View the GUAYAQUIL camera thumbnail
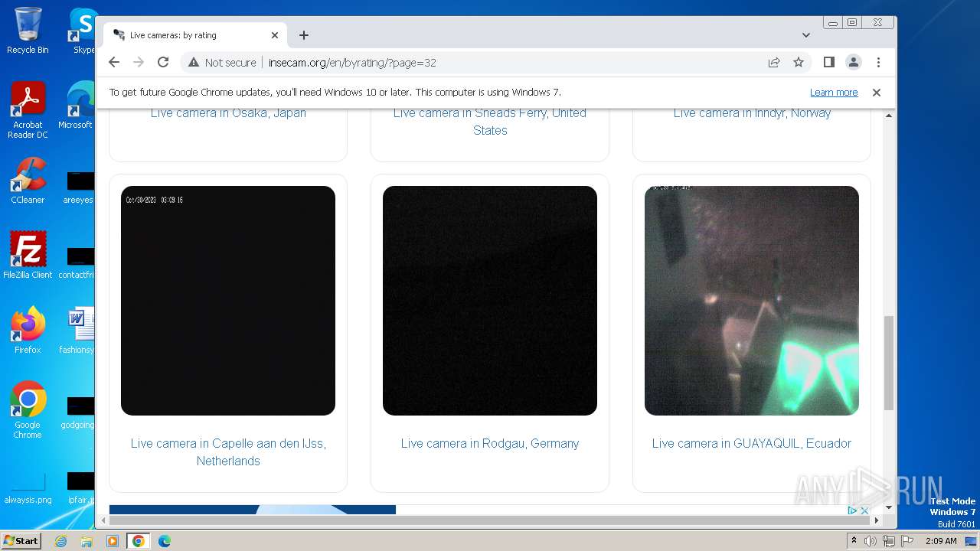The width and height of the screenshot is (980, 551). (752, 301)
